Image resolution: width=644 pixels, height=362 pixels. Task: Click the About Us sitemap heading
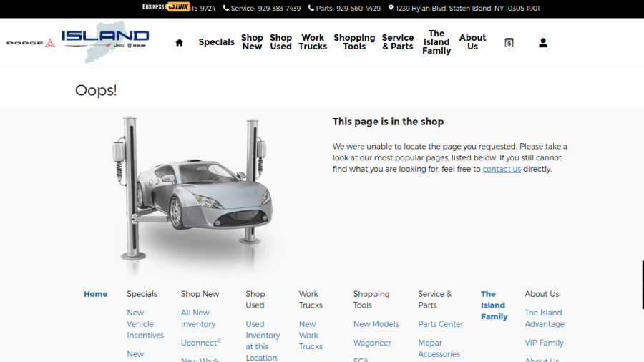click(542, 294)
